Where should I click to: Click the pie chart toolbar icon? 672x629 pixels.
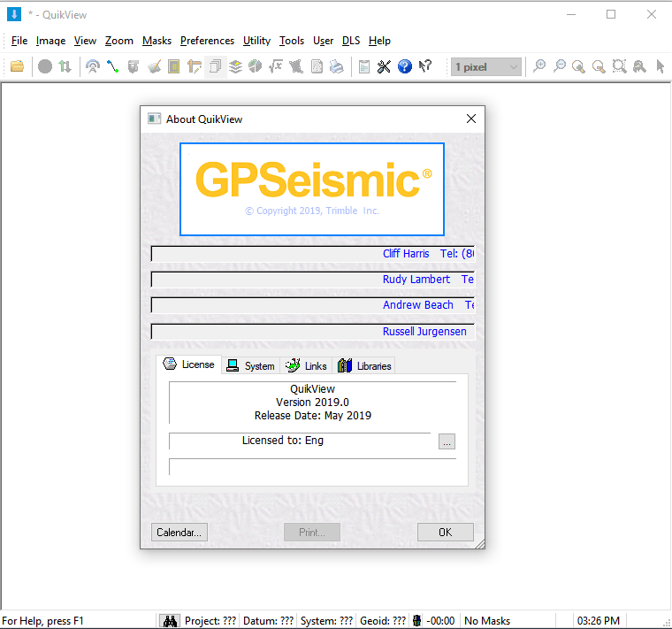[x=256, y=66]
